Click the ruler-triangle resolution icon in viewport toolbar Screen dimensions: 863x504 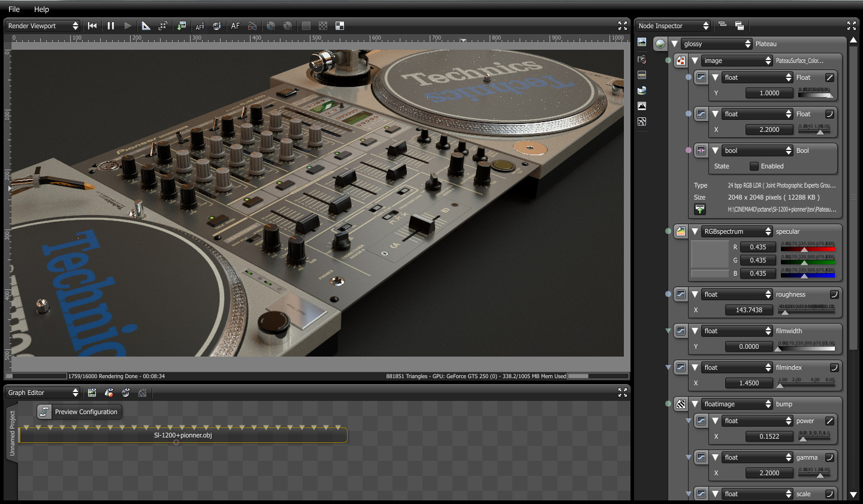(x=146, y=26)
